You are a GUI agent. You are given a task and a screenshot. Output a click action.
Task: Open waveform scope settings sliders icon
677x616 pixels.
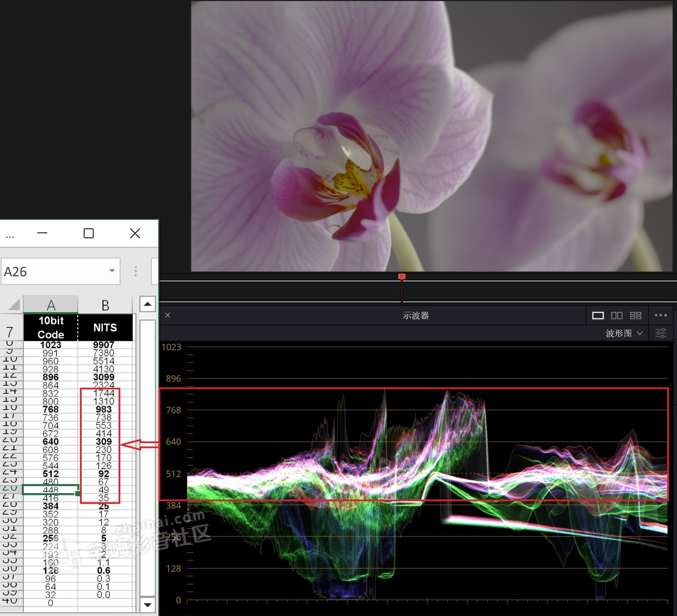click(661, 333)
